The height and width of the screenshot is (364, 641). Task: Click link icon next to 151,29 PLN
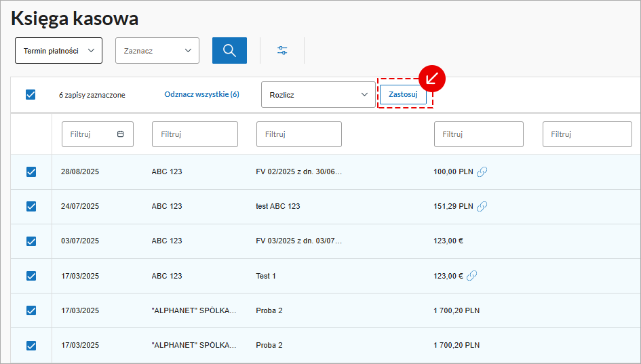(x=482, y=206)
